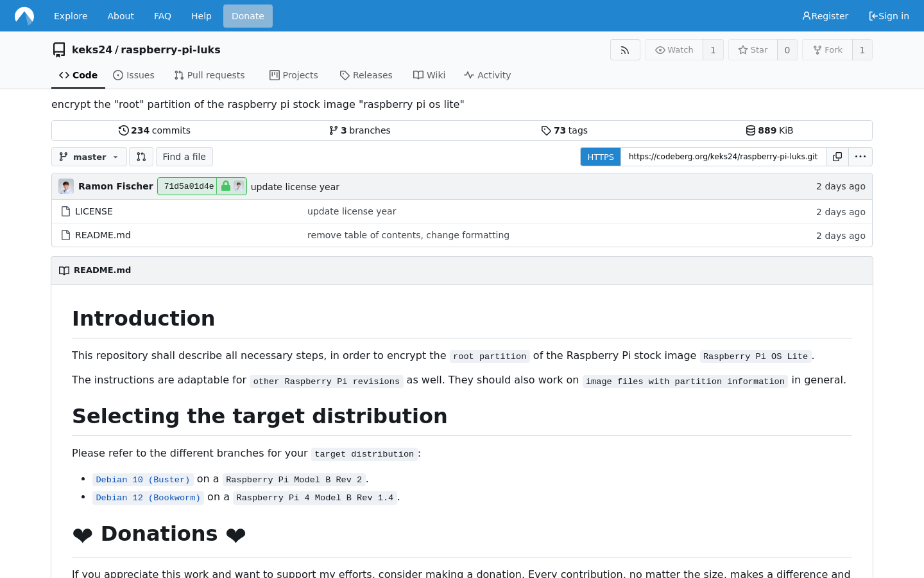
Task: Open the watchers count 1
Action: click(x=713, y=50)
